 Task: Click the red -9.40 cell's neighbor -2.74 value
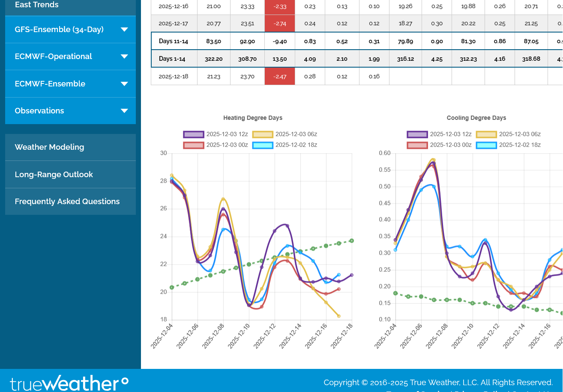280,24
